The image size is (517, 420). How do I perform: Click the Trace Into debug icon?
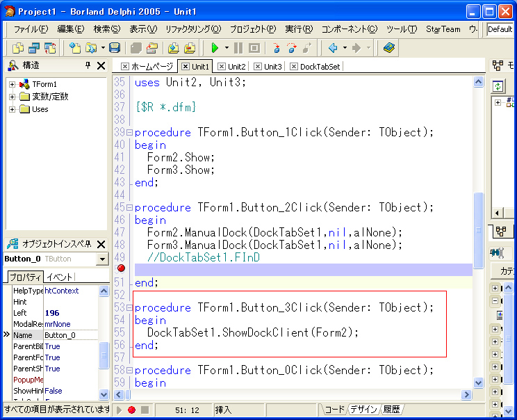point(277,48)
